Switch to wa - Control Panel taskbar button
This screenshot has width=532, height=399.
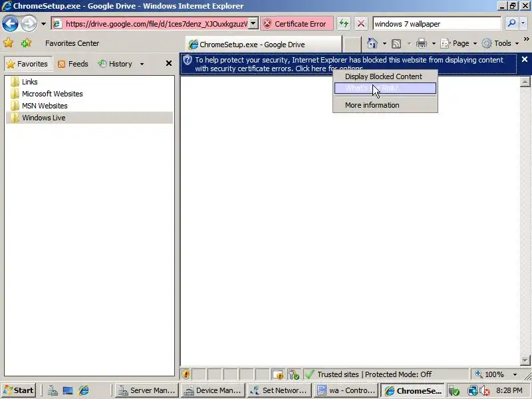pos(346,390)
